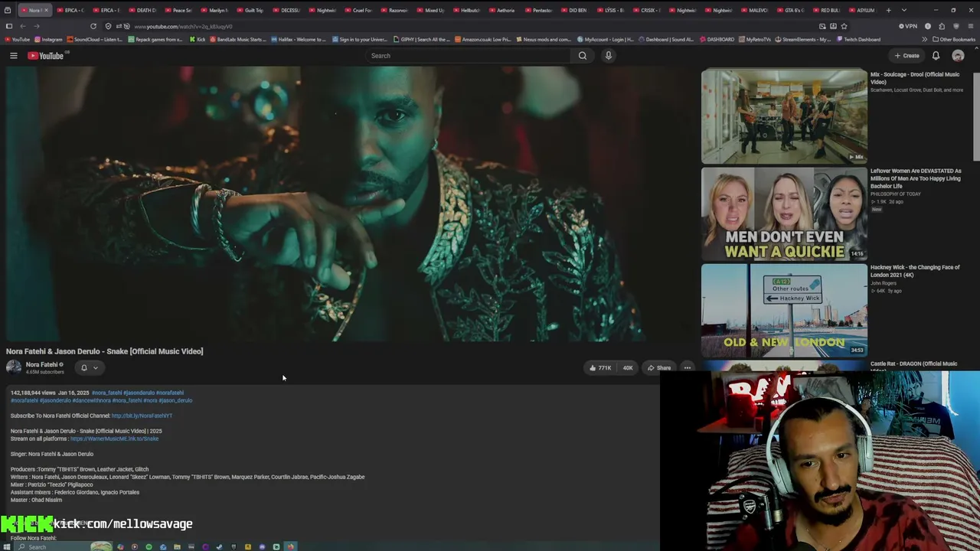Image resolution: width=980 pixels, height=551 pixels.
Task: Like the video with 771K likes
Action: (599, 368)
